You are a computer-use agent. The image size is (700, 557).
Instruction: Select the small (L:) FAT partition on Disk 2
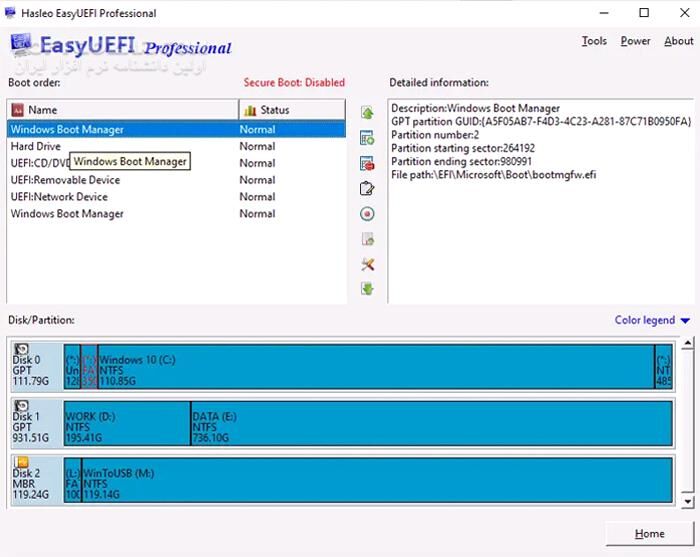click(x=73, y=480)
